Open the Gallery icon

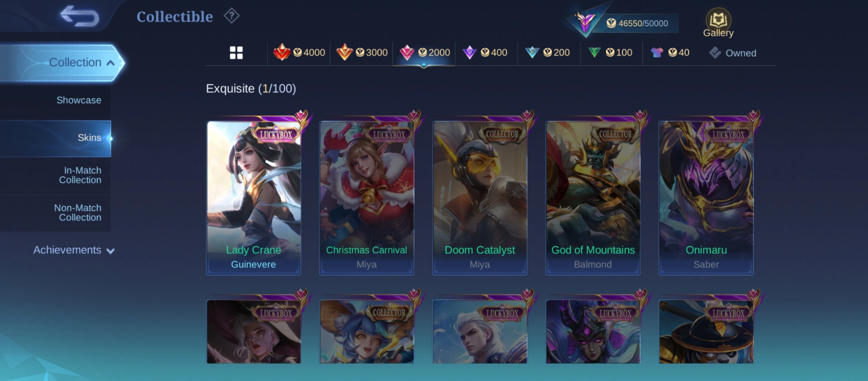tap(718, 23)
